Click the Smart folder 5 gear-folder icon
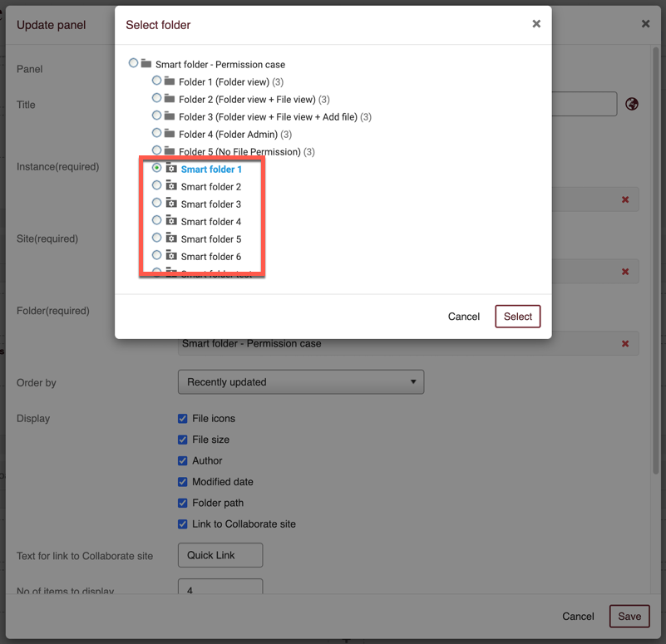Screen dimensions: 666x644 click(x=171, y=238)
